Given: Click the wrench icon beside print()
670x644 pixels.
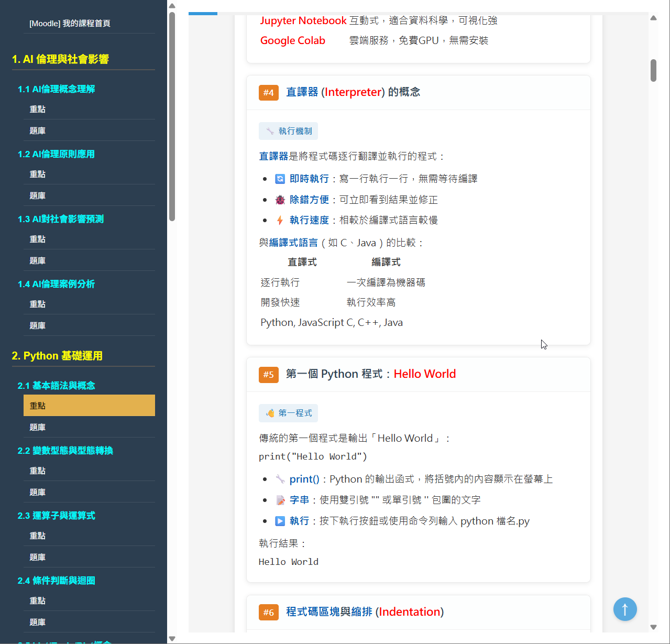Looking at the screenshot, I should [x=280, y=479].
